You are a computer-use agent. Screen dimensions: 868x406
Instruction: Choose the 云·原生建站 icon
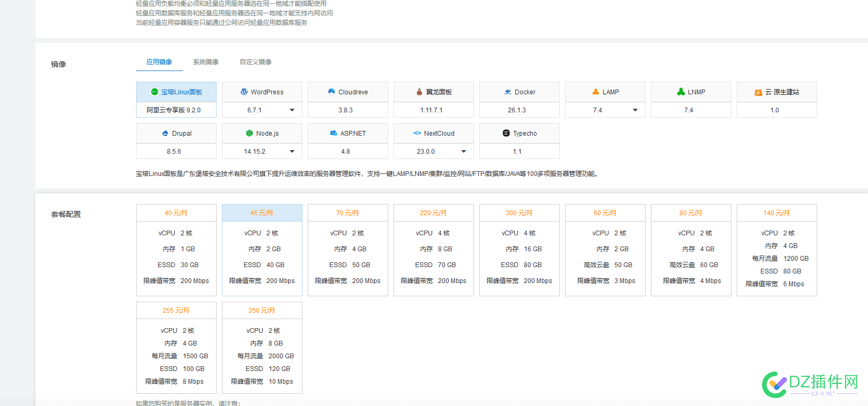tap(758, 92)
